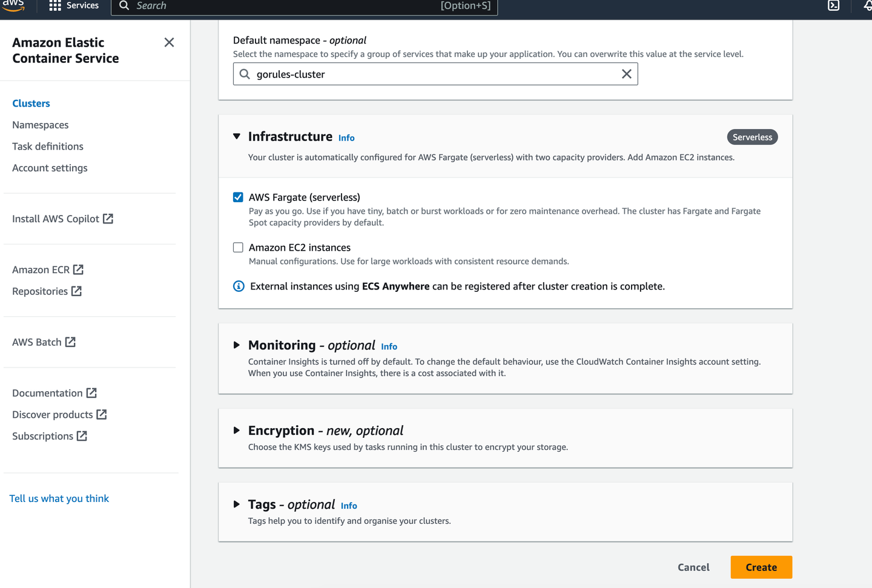Click the Create button
The width and height of the screenshot is (872, 588).
(761, 567)
